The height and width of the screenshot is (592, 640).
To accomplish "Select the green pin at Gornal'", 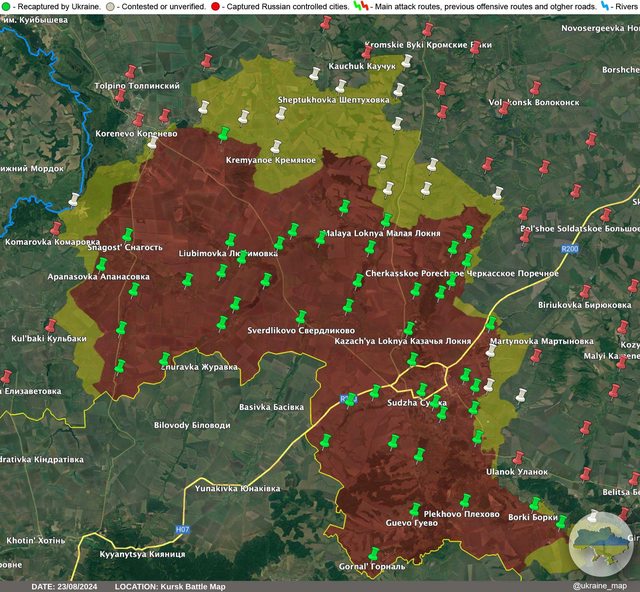I will pyautogui.click(x=373, y=553).
